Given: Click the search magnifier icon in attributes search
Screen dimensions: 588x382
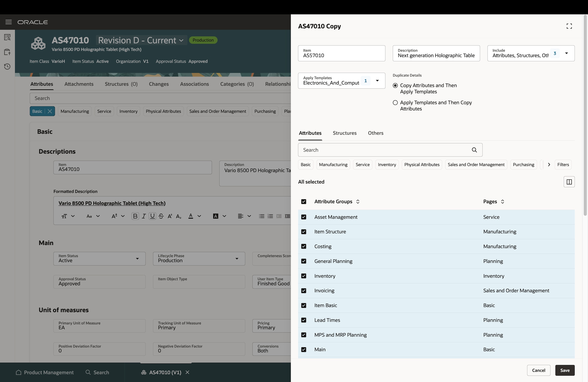Looking at the screenshot, I should [x=474, y=150].
